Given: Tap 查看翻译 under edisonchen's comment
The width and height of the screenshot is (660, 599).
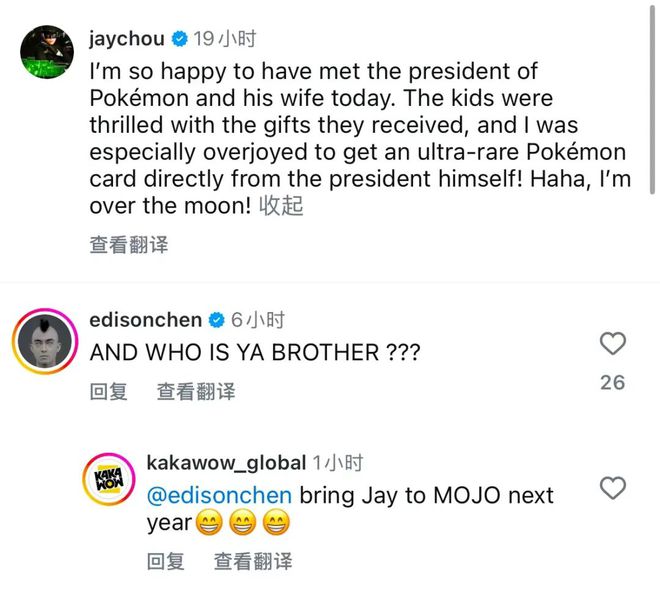Looking at the screenshot, I should (195, 391).
